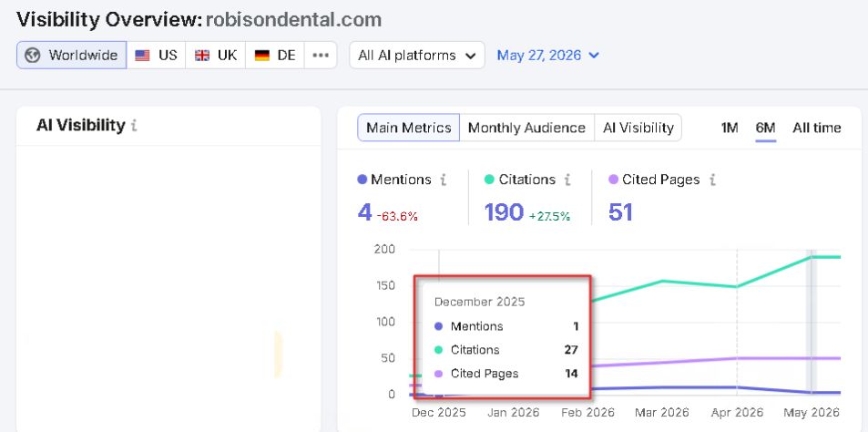Click the Apr 2026 axis label
The image size is (868, 432).
[x=736, y=413]
